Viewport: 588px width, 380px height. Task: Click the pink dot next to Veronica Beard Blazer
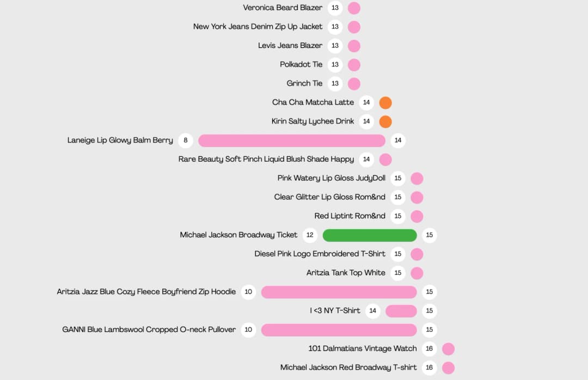pos(354,8)
